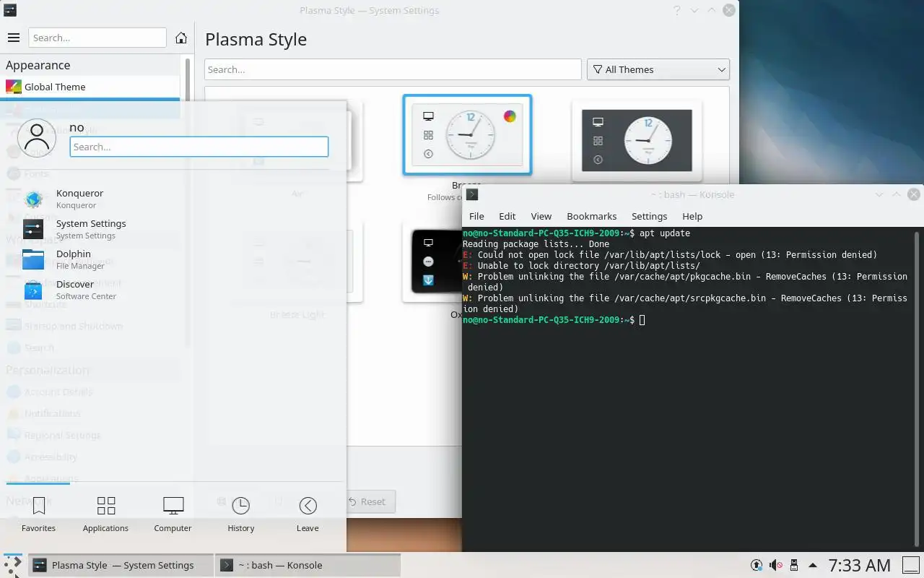Minimize the Konsole window
Viewport: 924px width, 578px height.
point(879,194)
